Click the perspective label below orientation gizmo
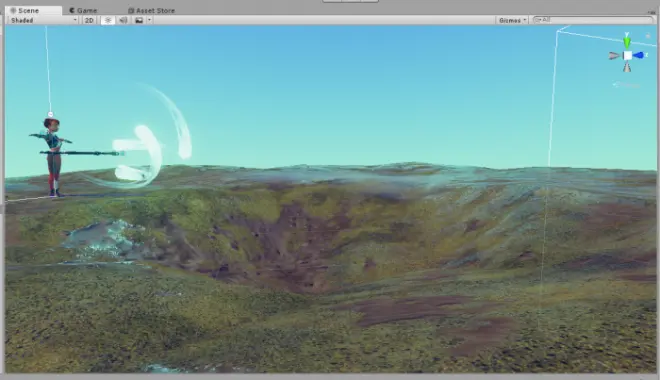 [x=627, y=85]
